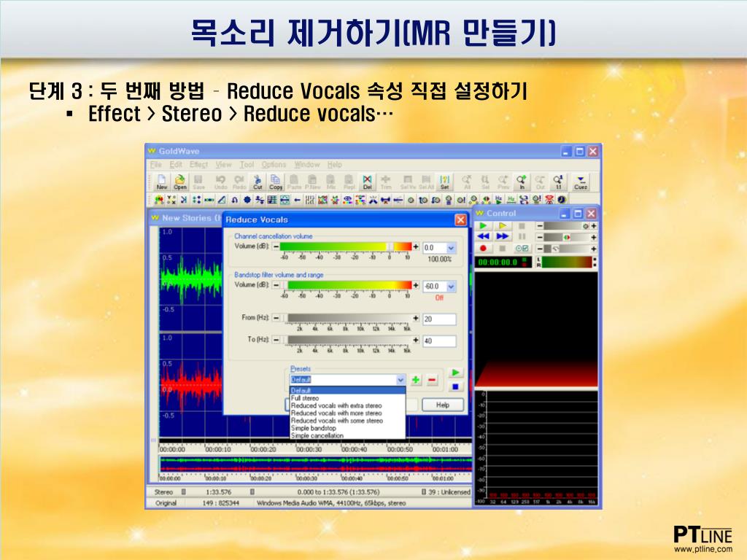747x560 pixels.
Task: Click the Redo toolbar icon
Action: click(239, 182)
